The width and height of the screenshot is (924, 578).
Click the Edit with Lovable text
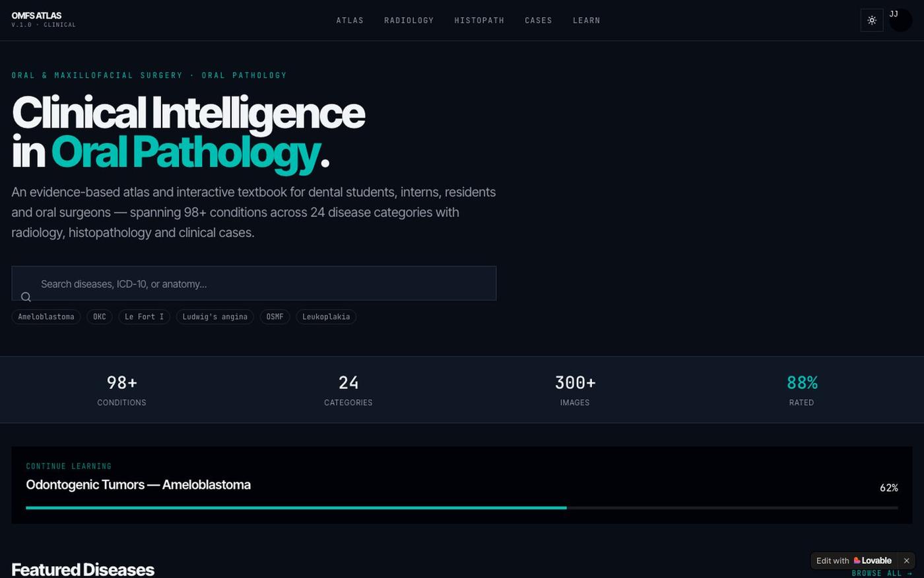(833, 561)
